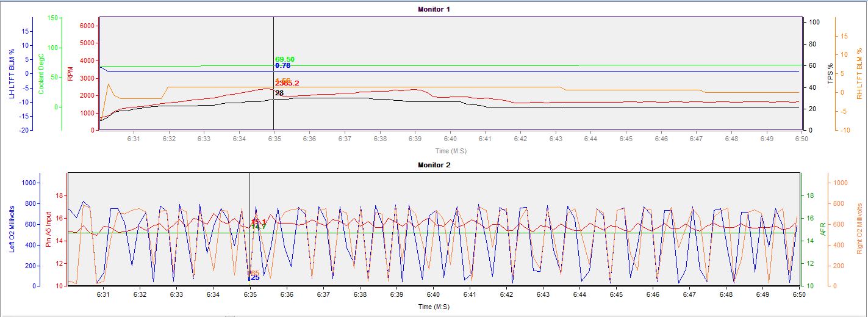This screenshot has height=317, width=868.
Task: Click the green 14.7 AFR cursor readout
Action: (259, 227)
